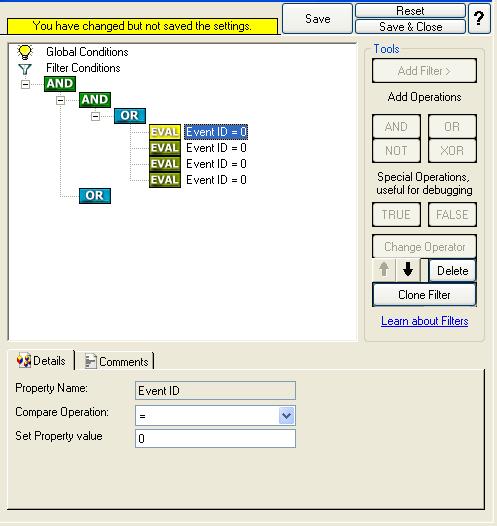
Task: Open the Learn about Filters link
Action: point(425,321)
